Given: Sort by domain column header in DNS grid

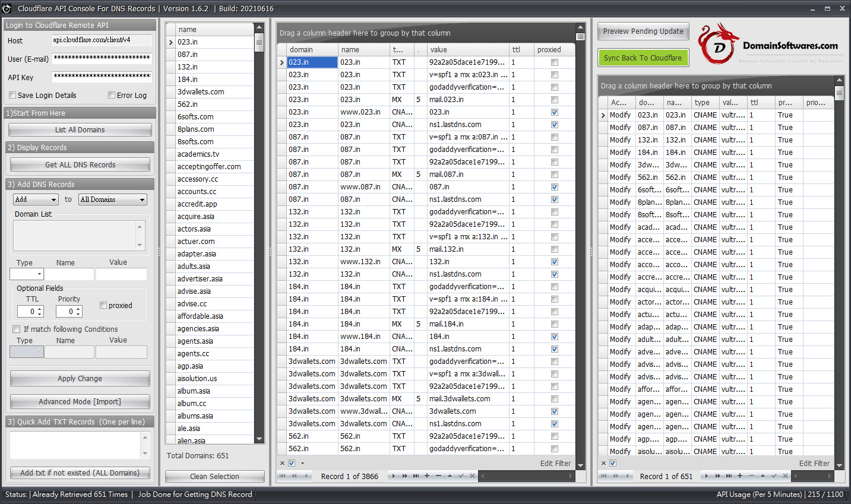Looking at the screenshot, I should pyautogui.click(x=312, y=50).
